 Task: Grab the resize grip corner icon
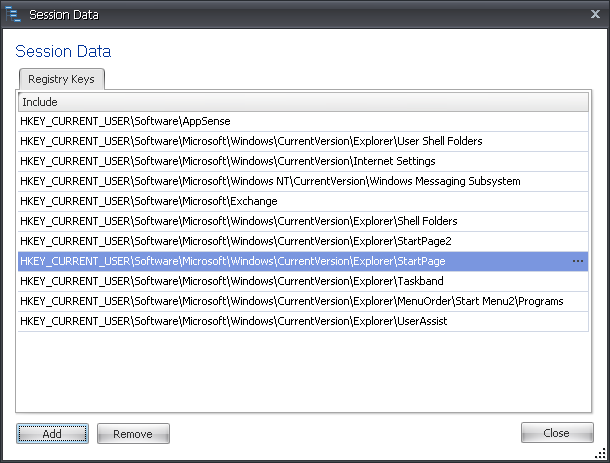pyautogui.click(x=600, y=453)
